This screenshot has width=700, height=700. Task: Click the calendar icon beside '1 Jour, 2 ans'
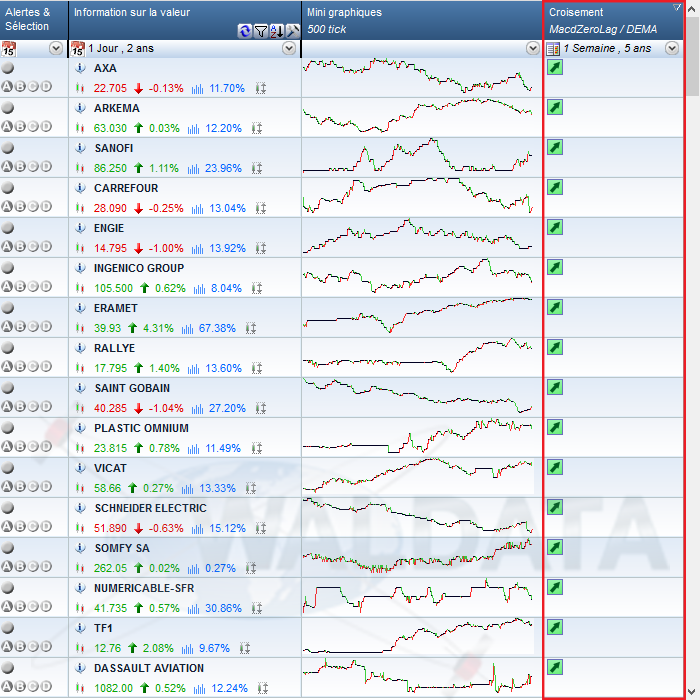pos(78,49)
